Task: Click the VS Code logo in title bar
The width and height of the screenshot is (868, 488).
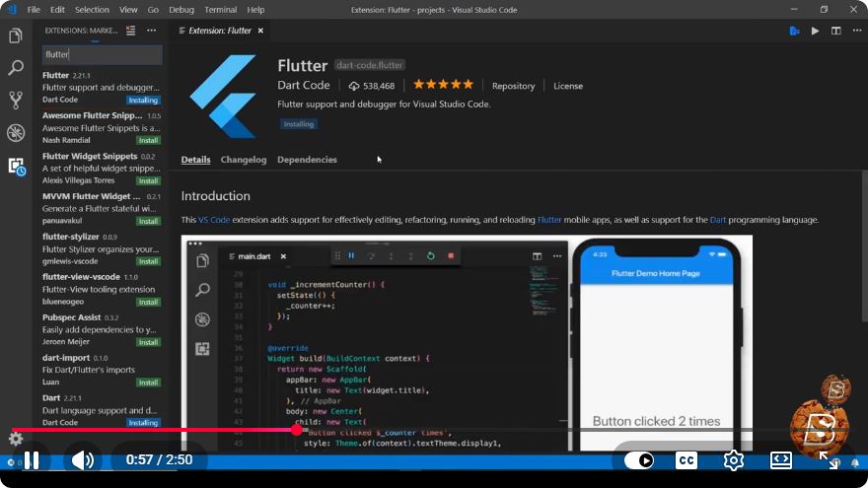Action: click(12, 10)
